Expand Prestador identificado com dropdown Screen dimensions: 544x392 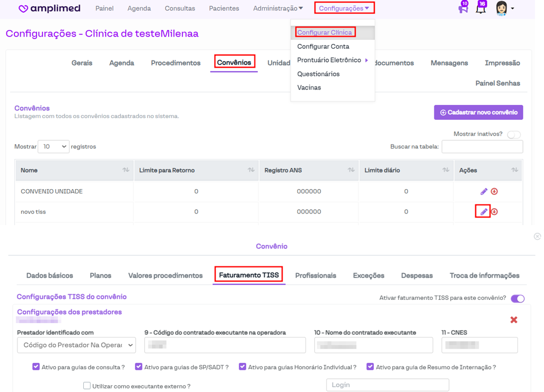coord(76,345)
